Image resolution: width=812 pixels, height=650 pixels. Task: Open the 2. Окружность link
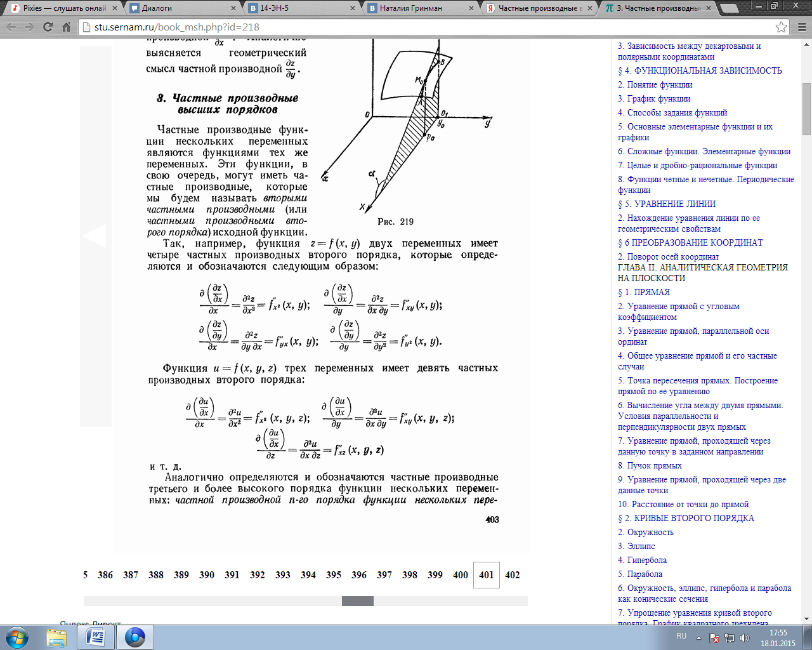pos(646,533)
